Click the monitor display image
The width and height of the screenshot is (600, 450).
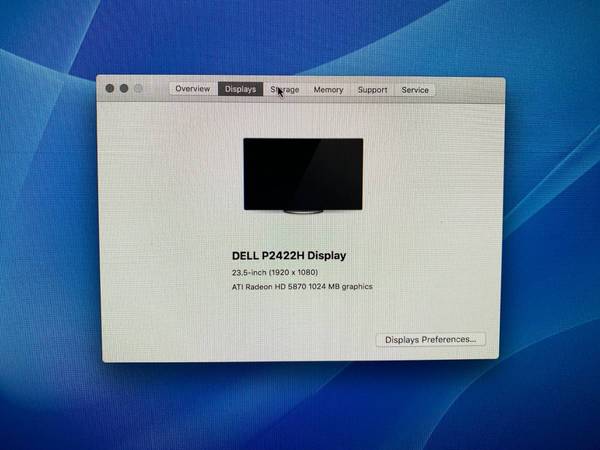(303, 175)
